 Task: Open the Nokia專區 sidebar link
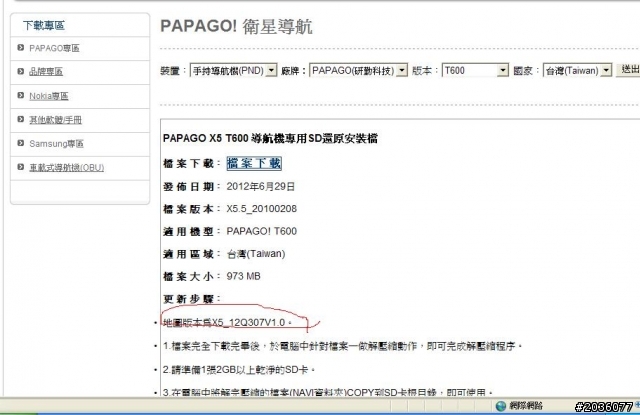coord(49,96)
